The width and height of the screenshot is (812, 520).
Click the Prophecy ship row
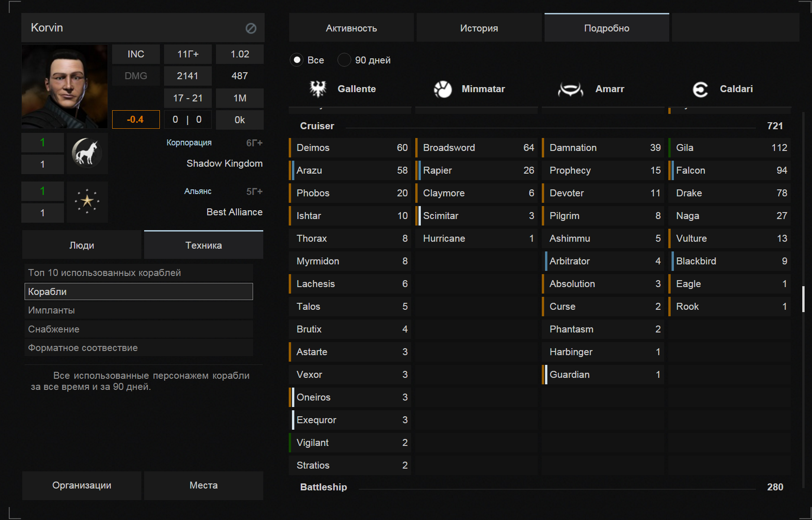coord(603,170)
